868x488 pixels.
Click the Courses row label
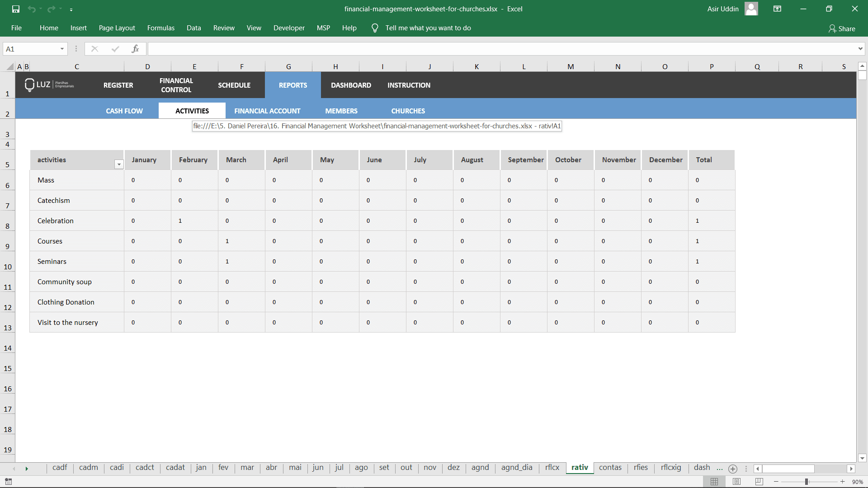coord(50,241)
